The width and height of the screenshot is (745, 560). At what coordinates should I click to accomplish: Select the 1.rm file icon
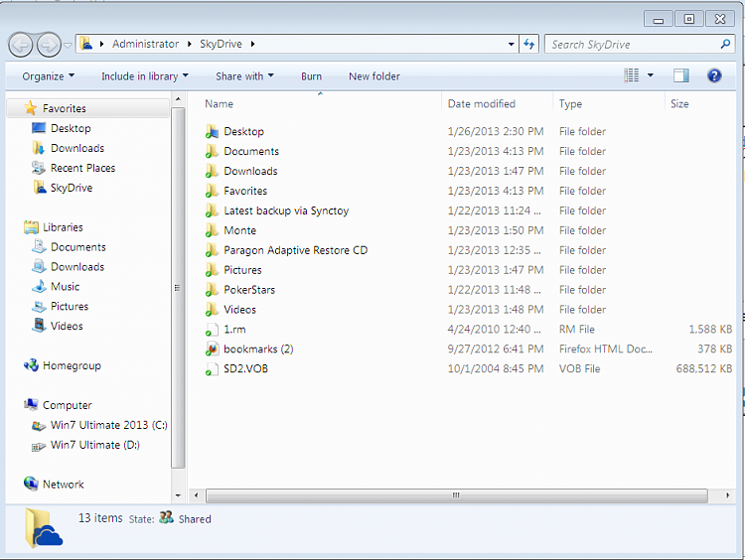click(212, 330)
